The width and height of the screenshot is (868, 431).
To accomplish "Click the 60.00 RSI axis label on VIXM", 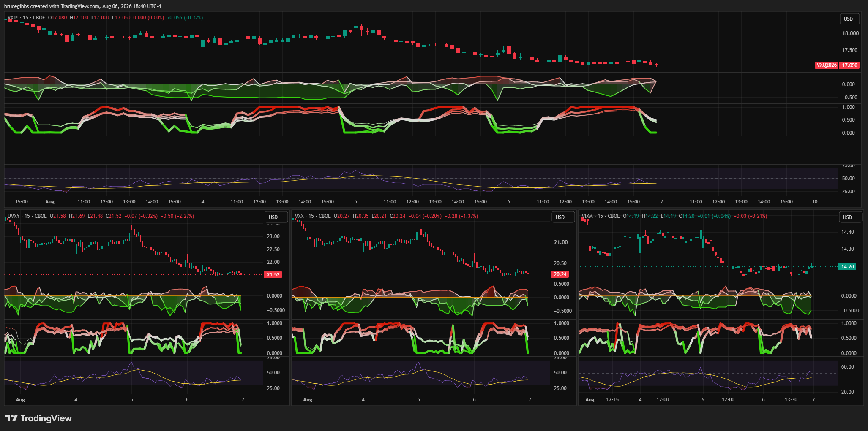I will tap(848, 367).
